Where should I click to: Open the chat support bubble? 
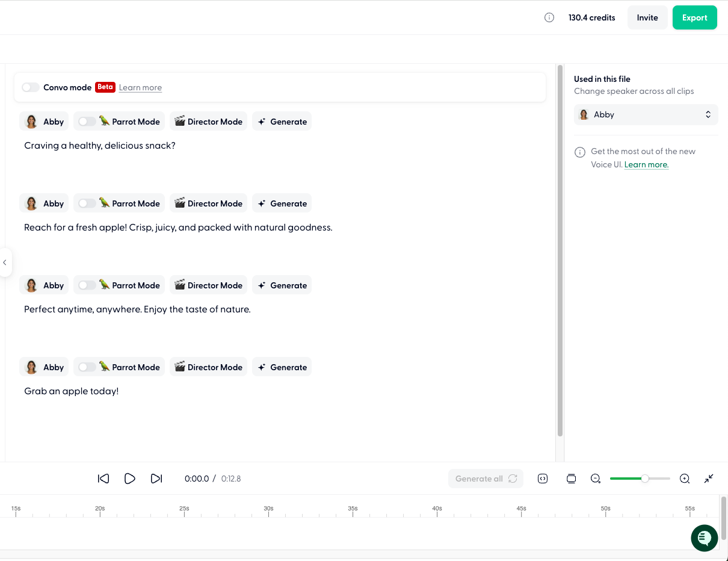tap(704, 538)
